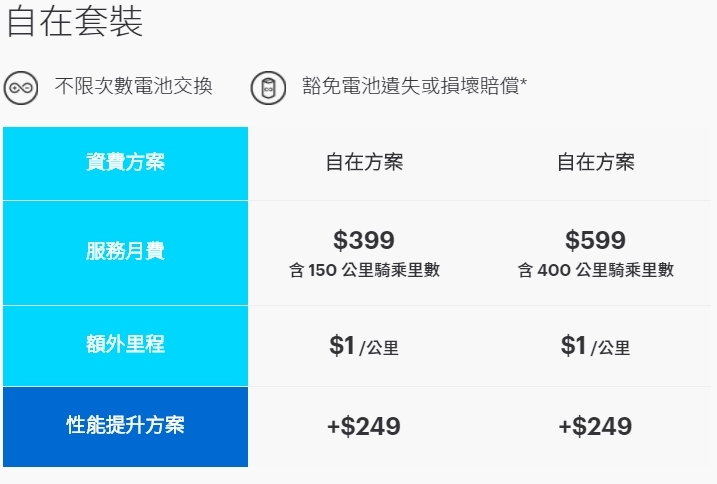This screenshot has width=717, height=484.
Task: Select the 服務月費 row header
Action: (125, 253)
